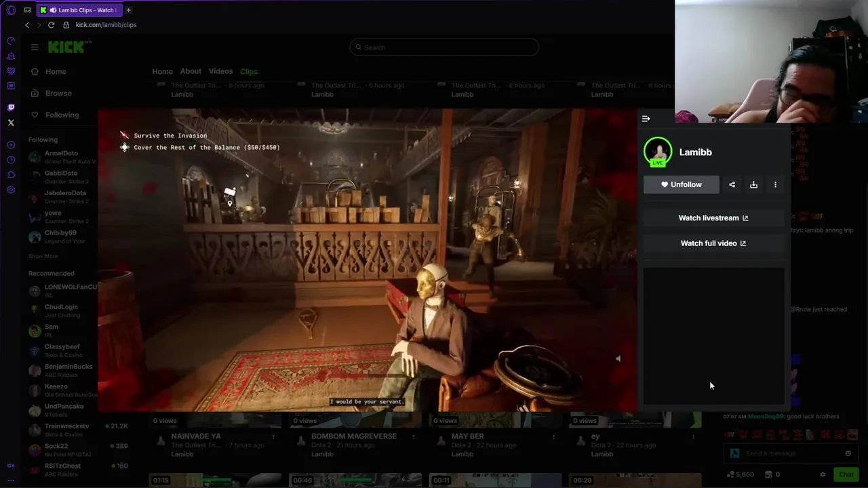The width and height of the screenshot is (868, 488).
Task: Open the striped GX Corner sidebar icon
Action: coord(11,71)
